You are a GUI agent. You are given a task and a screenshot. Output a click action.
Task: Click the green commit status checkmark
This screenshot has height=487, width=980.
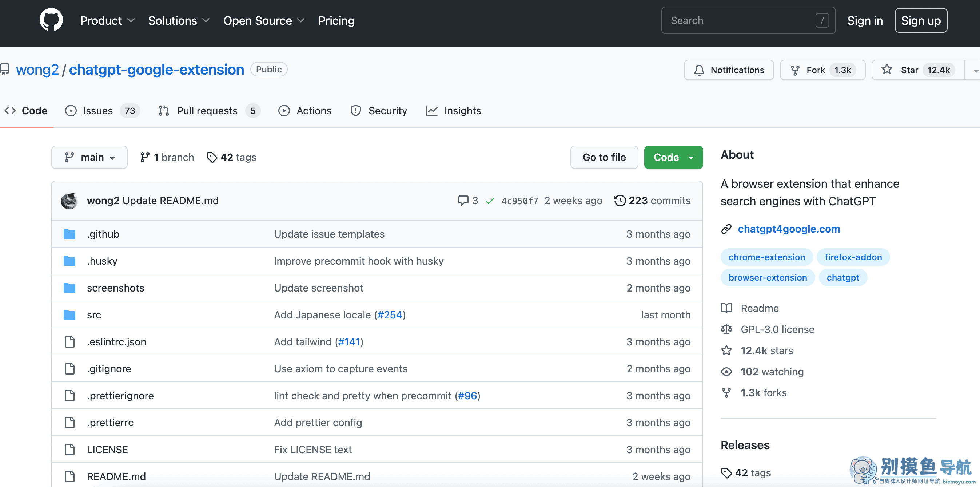[x=490, y=201]
